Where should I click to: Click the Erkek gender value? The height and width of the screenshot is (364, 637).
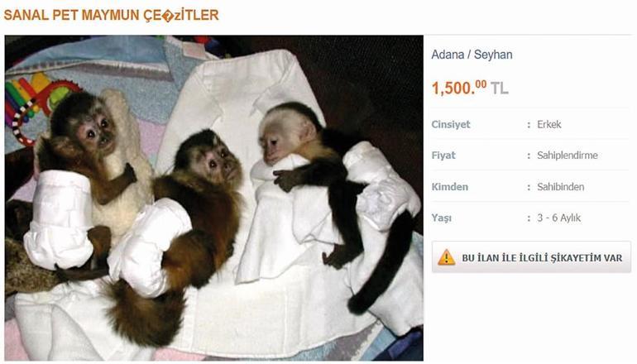click(548, 124)
